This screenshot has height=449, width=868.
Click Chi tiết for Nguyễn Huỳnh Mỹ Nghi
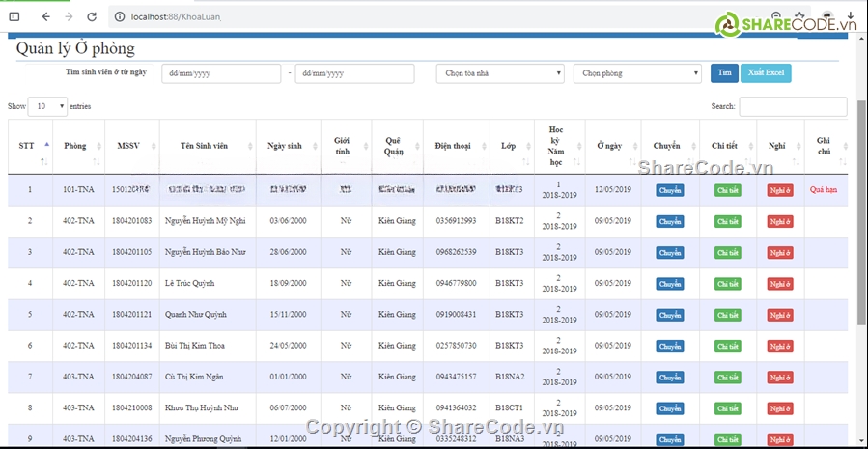728,221
